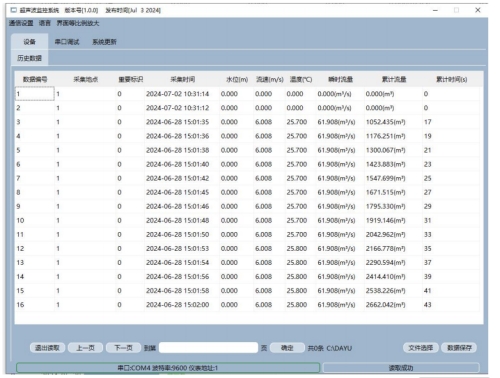
Task: Minimize the monitoring system window
Action: tap(435, 10)
